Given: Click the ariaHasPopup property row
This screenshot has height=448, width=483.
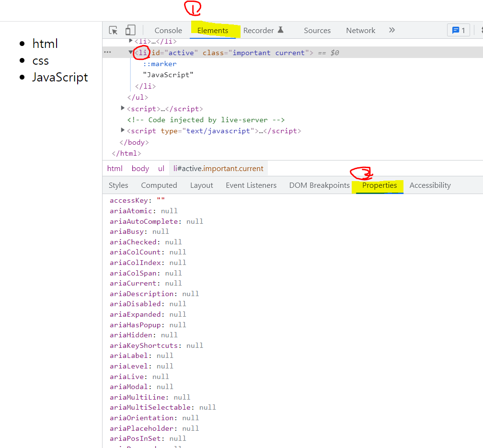Looking at the screenshot, I should 148,325.
